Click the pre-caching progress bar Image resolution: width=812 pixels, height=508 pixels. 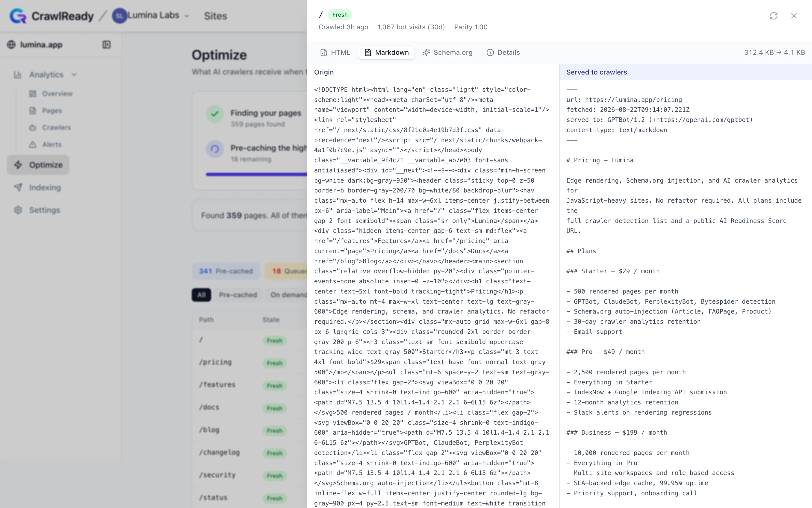(256, 174)
